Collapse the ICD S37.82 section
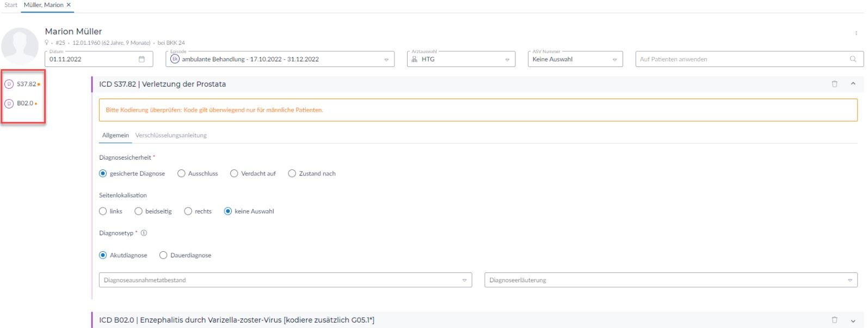 (853, 84)
